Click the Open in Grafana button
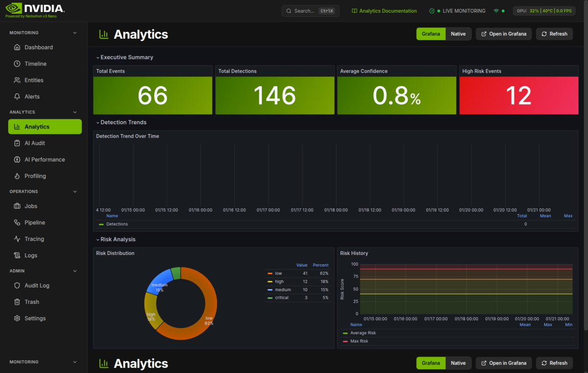588x373 pixels. click(x=504, y=34)
